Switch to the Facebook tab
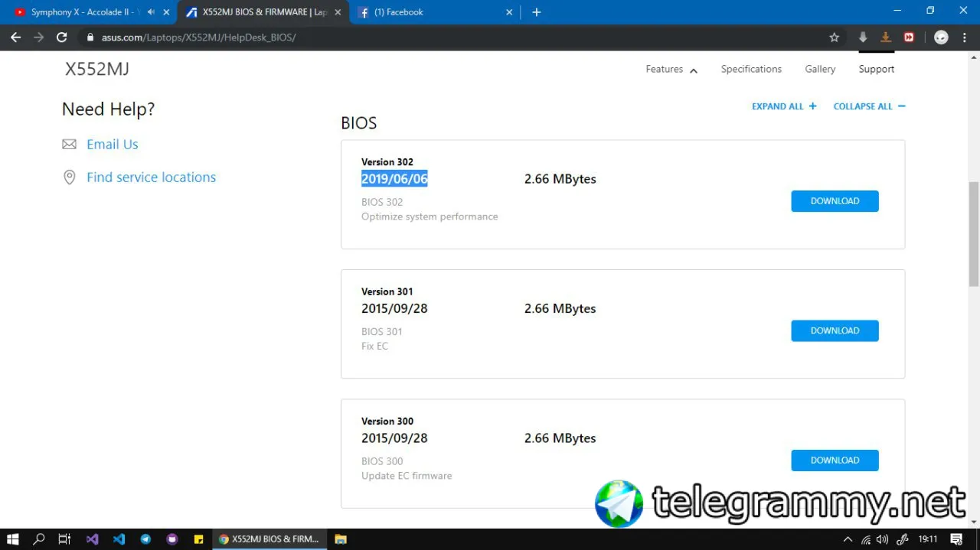The height and width of the screenshot is (550, 980). click(429, 12)
